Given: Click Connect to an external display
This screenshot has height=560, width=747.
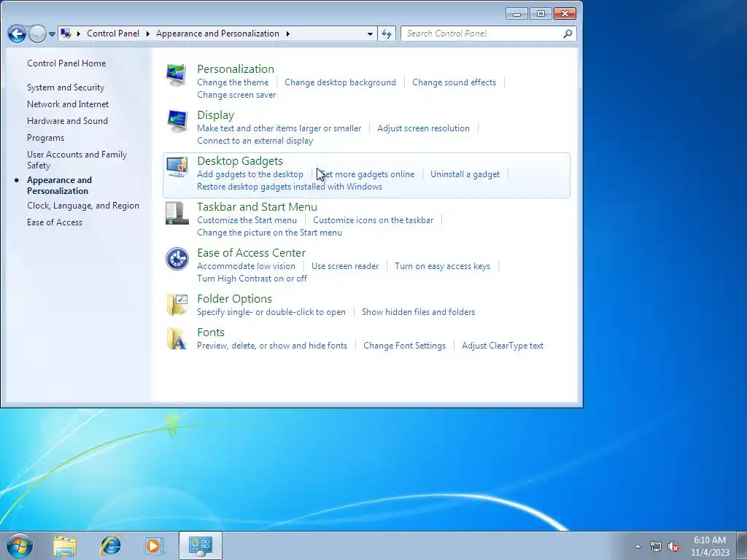Looking at the screenshot, I should click(255, 141).
